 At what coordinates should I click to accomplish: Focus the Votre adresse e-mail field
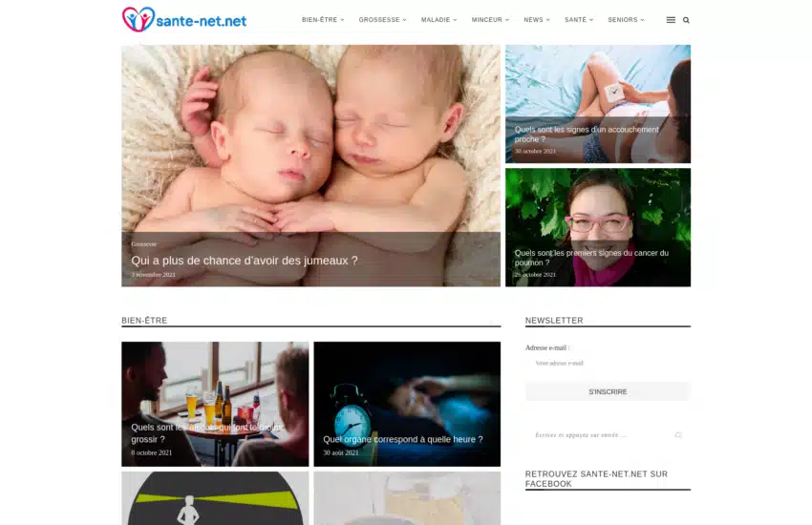[x=608, y=363]
